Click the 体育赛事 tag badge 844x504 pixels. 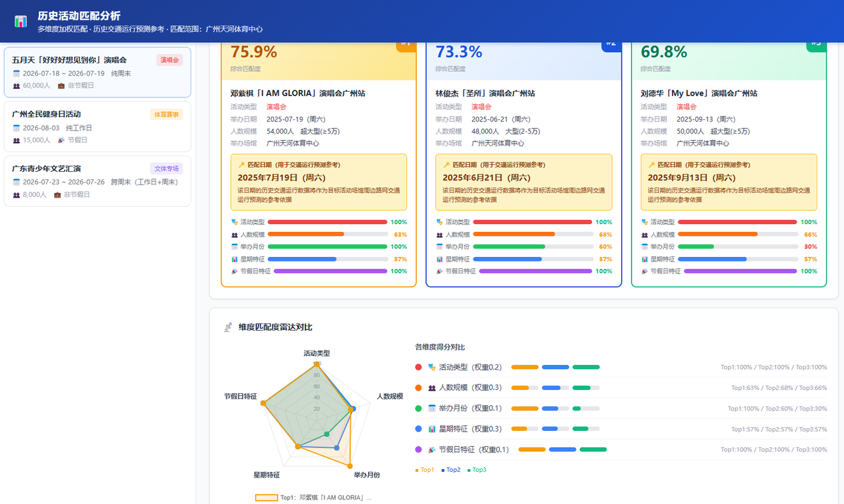pos(166,115)
